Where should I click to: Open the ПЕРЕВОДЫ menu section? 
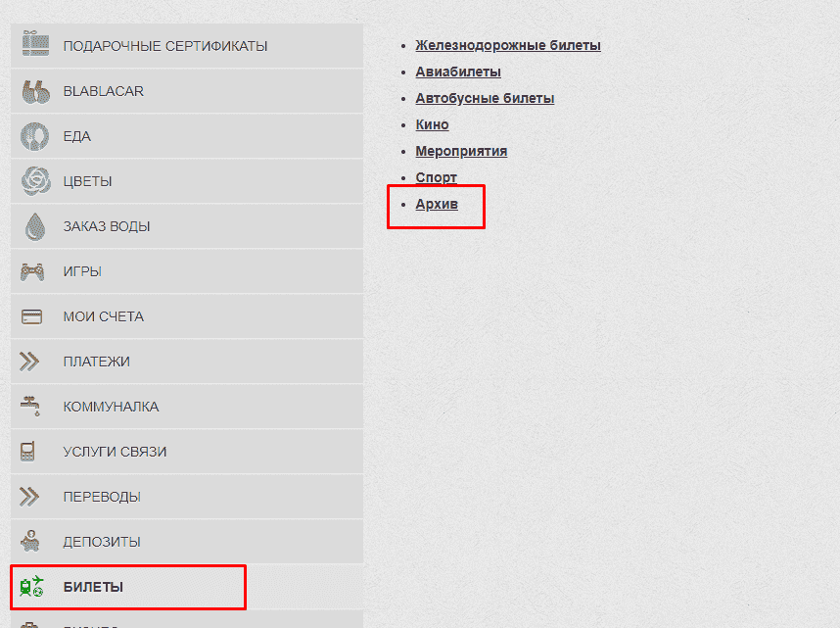click(102, 497)
